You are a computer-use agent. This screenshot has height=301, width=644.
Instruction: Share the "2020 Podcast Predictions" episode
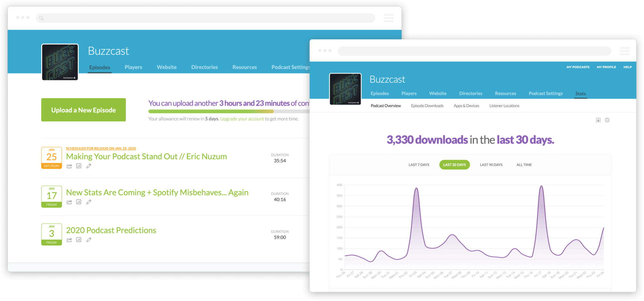click(x=69, y=240)
